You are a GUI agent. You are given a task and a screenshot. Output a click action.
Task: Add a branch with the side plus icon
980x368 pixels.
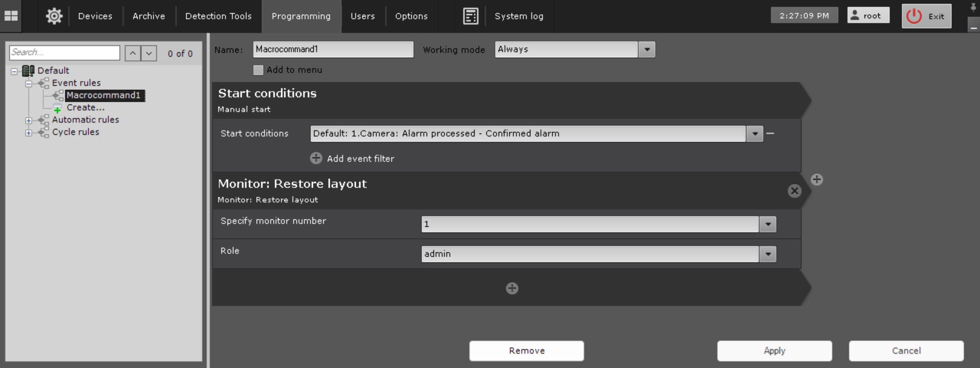pos(817,179)
